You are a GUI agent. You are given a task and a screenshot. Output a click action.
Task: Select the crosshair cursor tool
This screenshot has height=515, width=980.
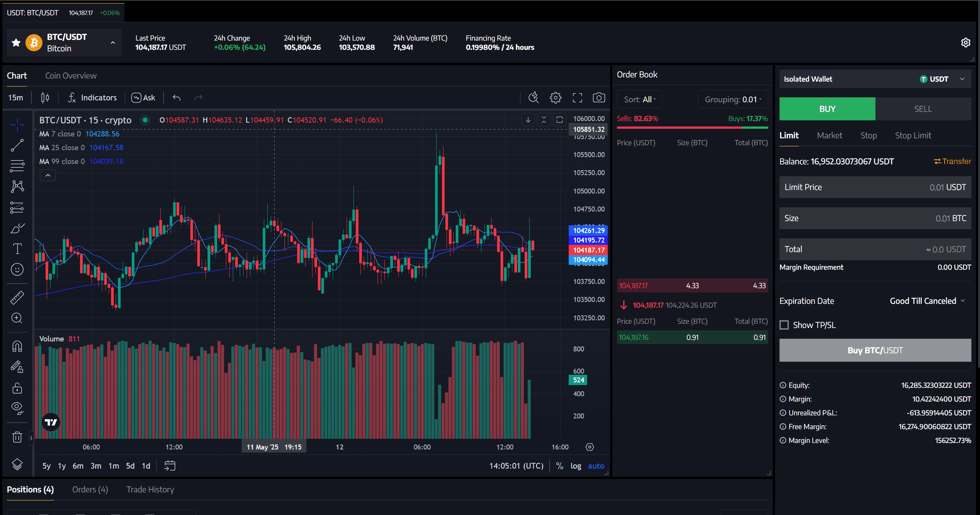17,125
